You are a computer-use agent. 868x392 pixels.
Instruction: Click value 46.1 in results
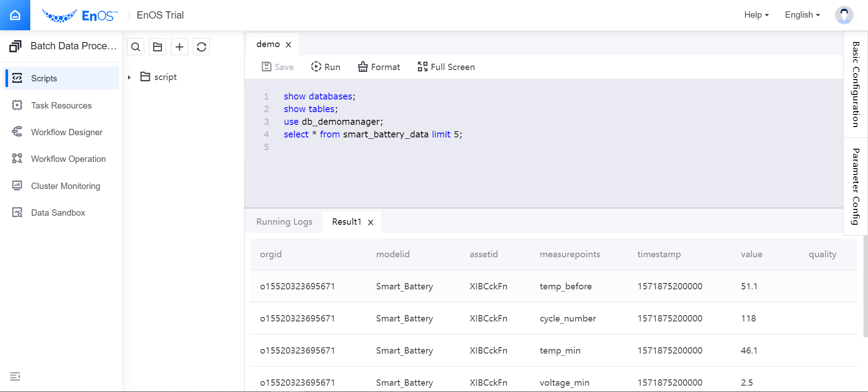pyautogui.click(x=749, y=350)
